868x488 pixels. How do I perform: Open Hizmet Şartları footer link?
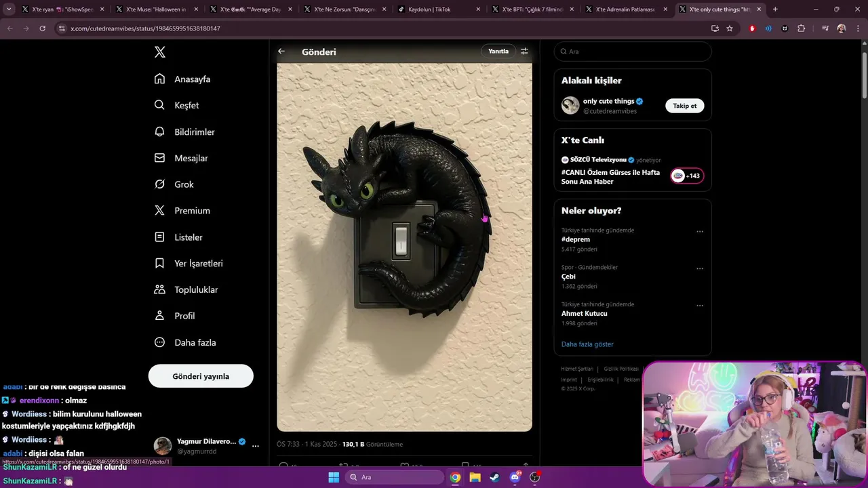[x=577, y=369]
